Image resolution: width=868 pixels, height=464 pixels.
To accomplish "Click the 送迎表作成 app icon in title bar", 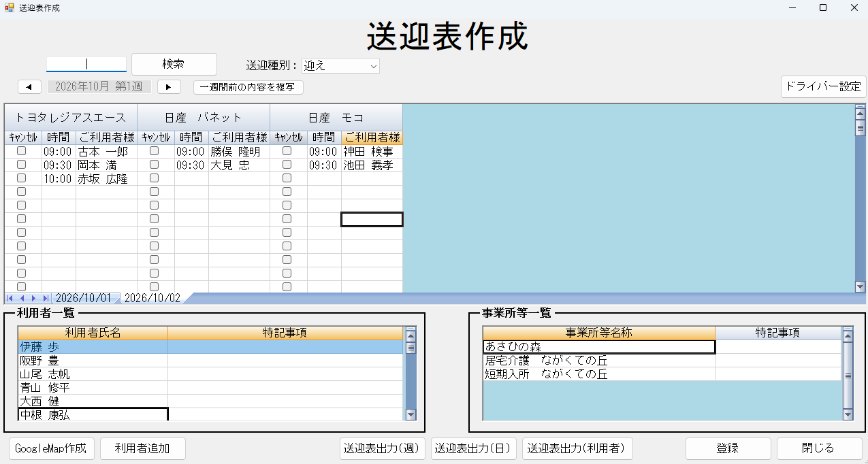I will 10,7.
